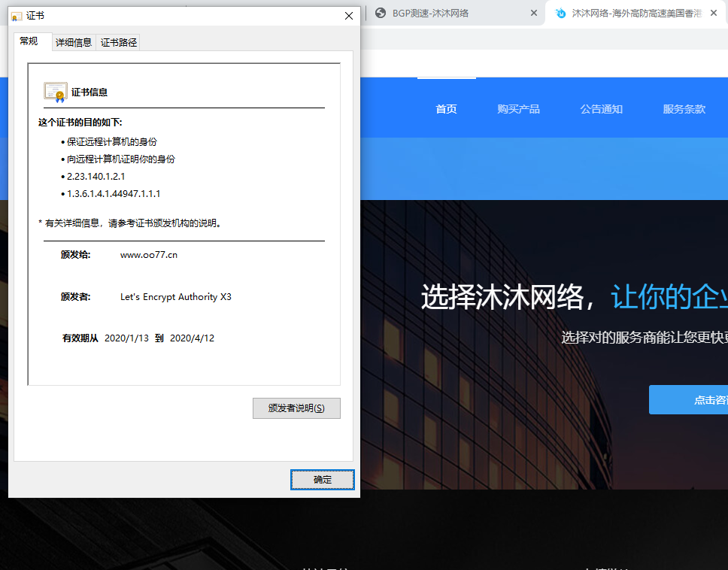Switch to the 常规 tab

pyautogui.click(x=29, y=41)
